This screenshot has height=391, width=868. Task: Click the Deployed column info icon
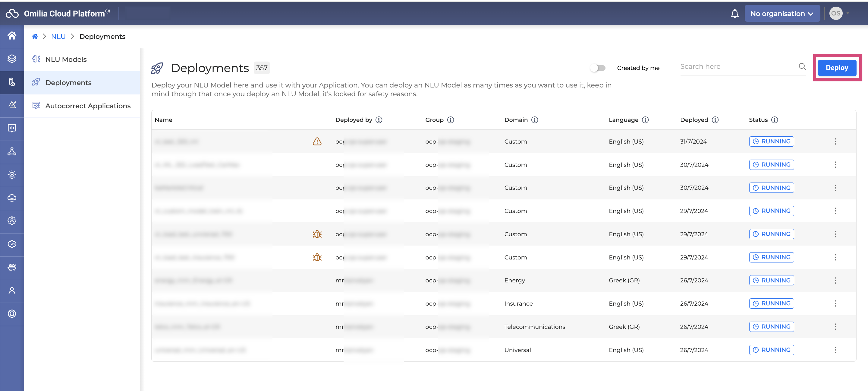click(x=715, y=120)
